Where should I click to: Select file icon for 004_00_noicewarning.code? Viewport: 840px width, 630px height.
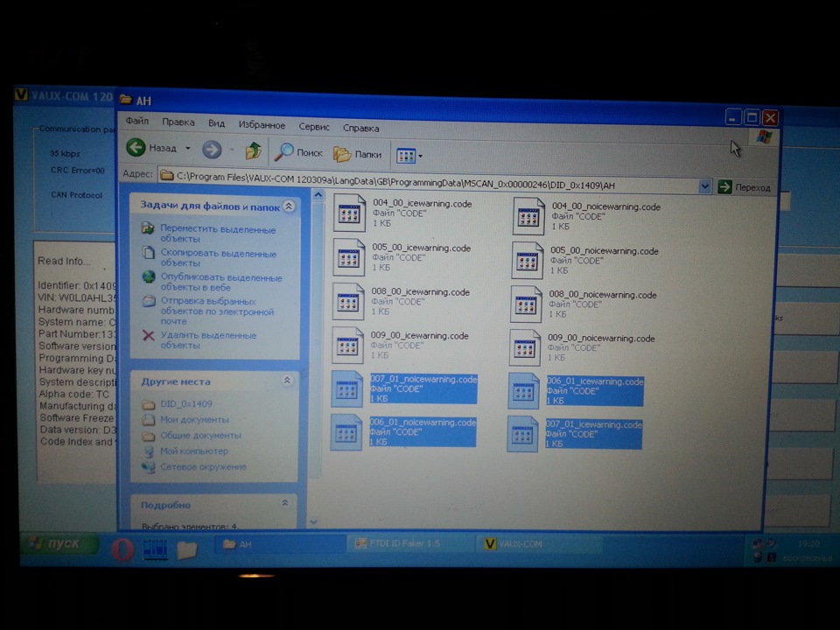(528, 216)
